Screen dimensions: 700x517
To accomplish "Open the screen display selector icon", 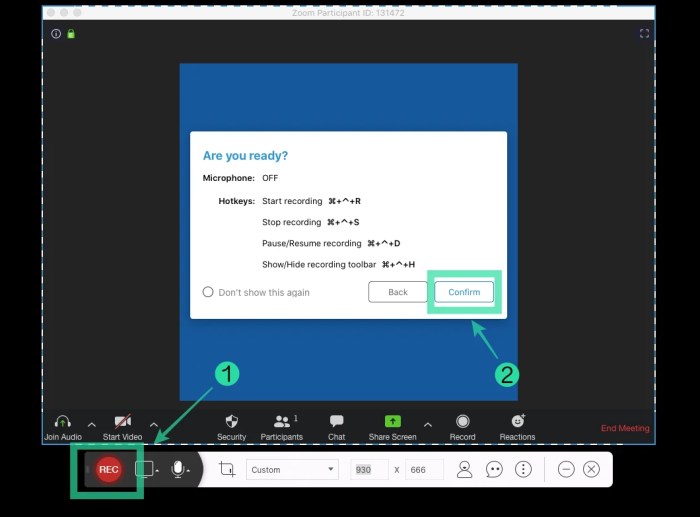I will [146, 469].
